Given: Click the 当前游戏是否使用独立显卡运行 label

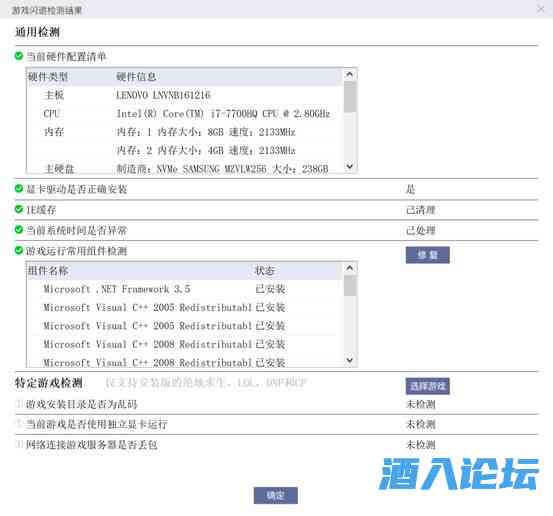Looking at the screenshot, I should pyautogui.click(x=97, y=424).
